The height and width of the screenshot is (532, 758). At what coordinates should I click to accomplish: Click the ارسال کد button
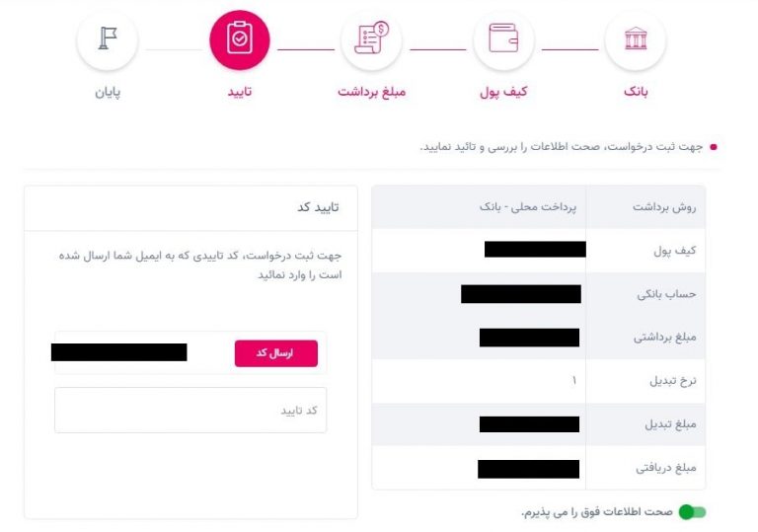(276, 353)
